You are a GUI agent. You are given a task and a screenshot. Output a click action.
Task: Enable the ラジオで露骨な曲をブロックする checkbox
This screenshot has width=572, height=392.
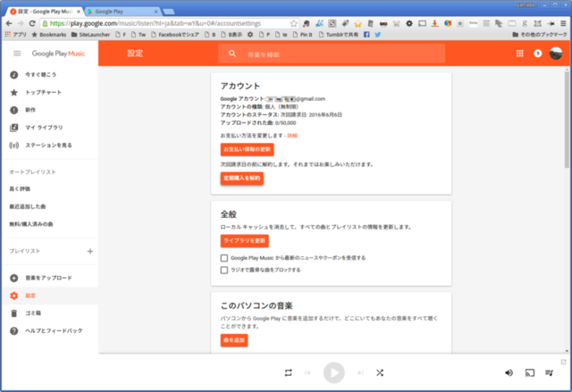click(x=224, y=270)
